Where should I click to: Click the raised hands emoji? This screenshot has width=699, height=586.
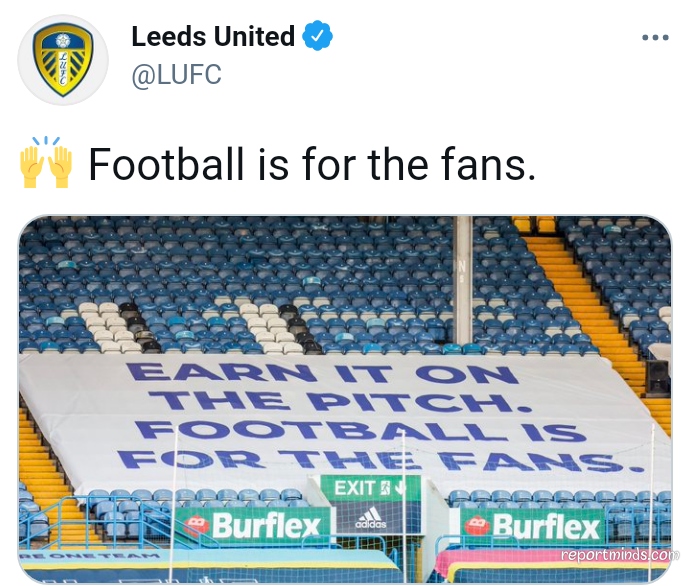coord(46,162)
